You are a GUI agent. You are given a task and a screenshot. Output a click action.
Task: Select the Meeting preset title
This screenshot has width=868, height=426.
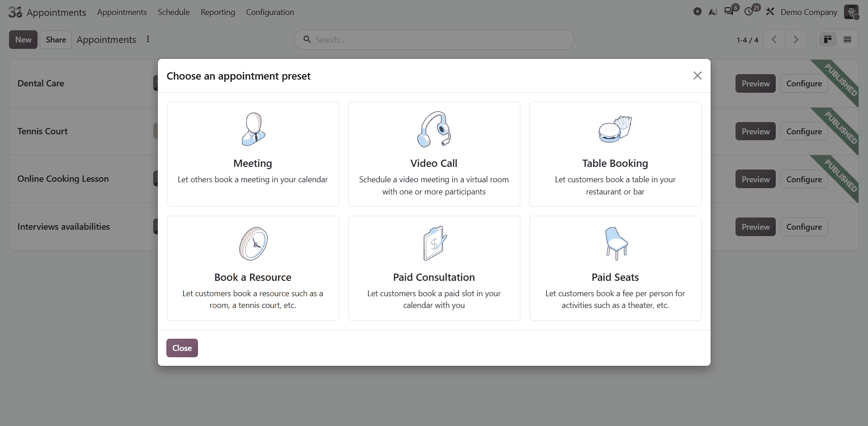tap(253, 163)
